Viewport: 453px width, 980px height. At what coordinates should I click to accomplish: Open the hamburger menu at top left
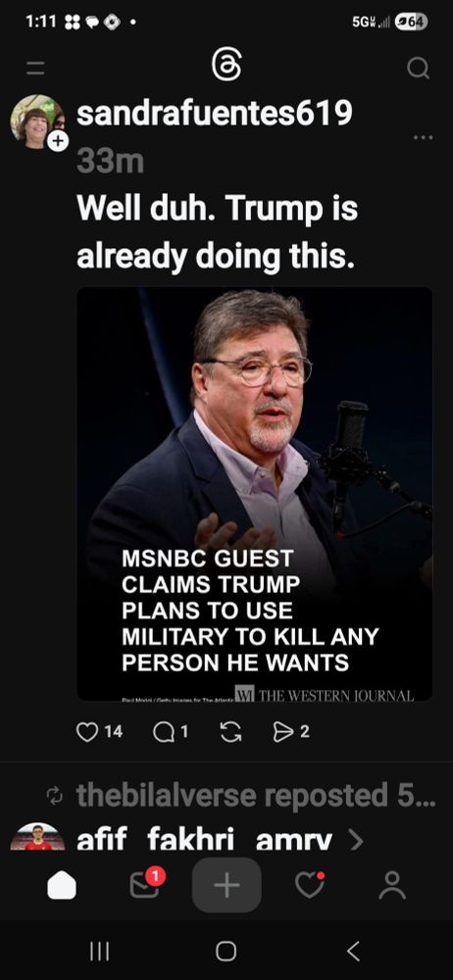point(35,68)
